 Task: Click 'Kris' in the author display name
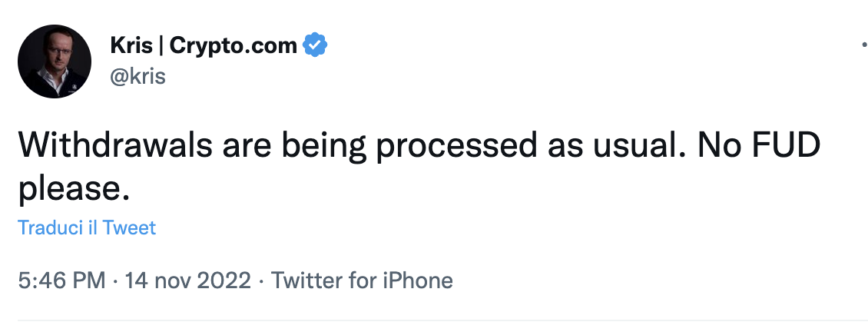(x=132, y=45)
